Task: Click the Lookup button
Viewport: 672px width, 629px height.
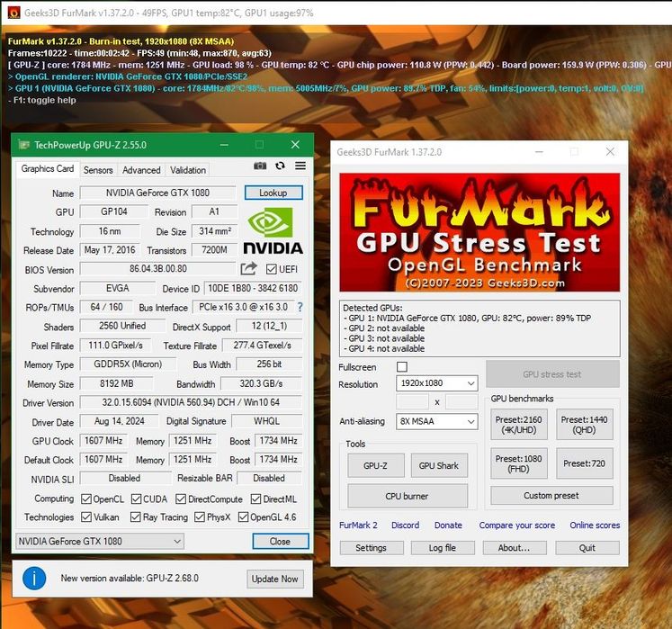Action: point(273,193)
